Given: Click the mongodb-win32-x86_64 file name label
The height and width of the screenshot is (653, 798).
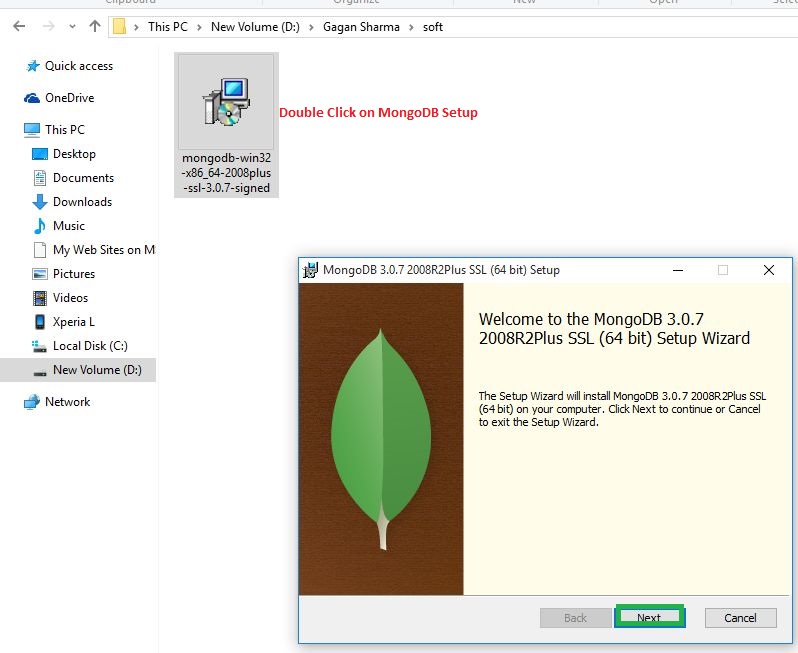Looking at the screenshot, I should (x=226, y=173).
